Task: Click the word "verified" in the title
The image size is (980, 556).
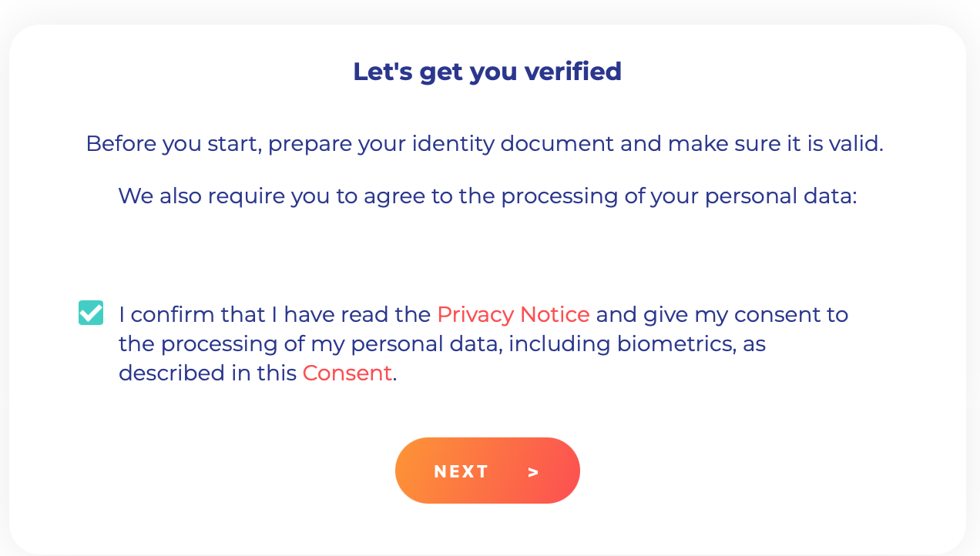Action: point(572,72)
